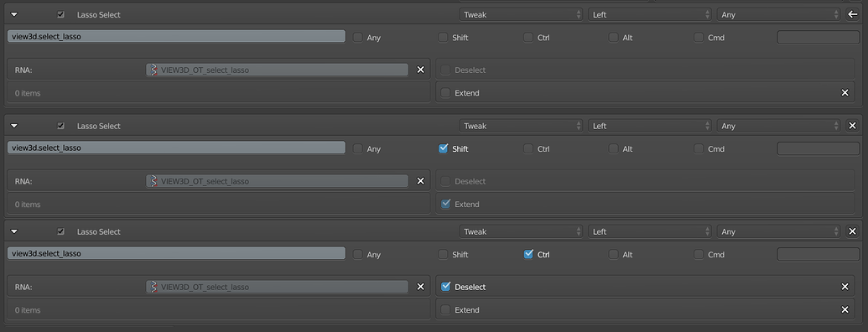The width and height of the screenshot is (868, 332).
Task: Click the key modifier field in Shift entry
Action: pos(819,149)
